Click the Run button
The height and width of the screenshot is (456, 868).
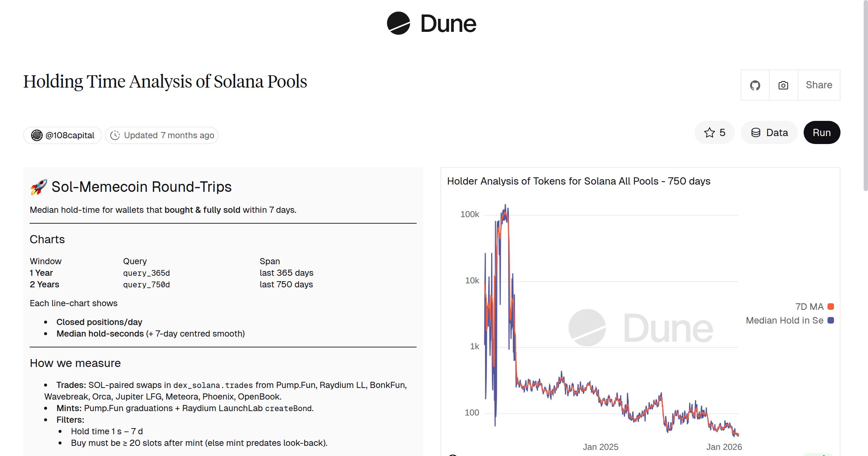pyautogui.click(x=822, y=132)
